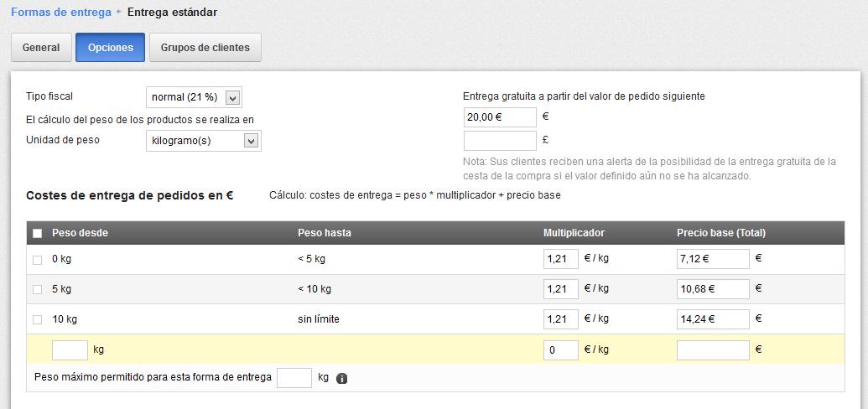Focus the base price field showing 14,24 €
Image resolution: width=868 pixels, height=409 pixels.
click(712, 319)
